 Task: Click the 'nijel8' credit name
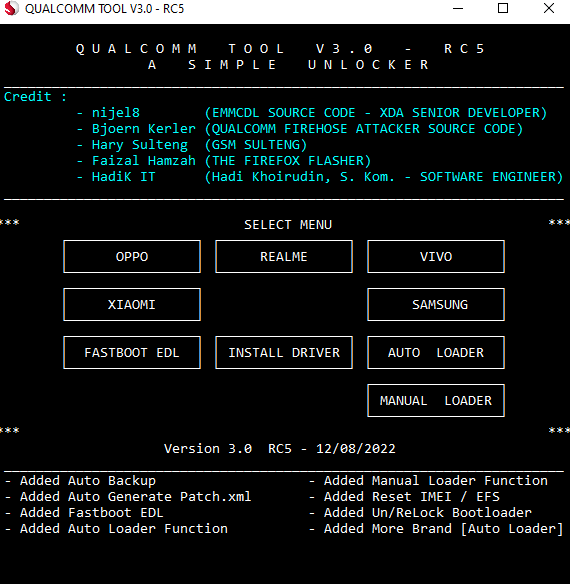click(x=116, y=113)
